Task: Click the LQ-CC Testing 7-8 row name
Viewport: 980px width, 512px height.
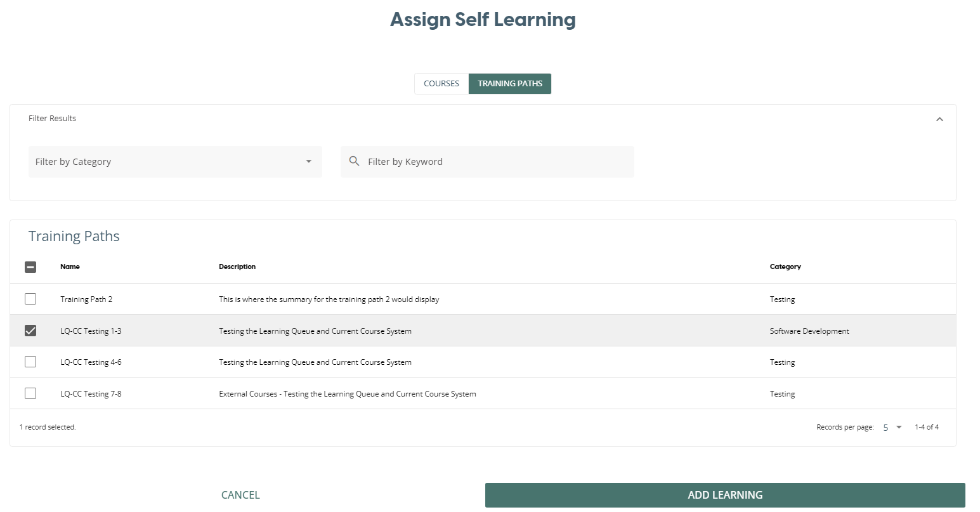Action: coord(91,394)
